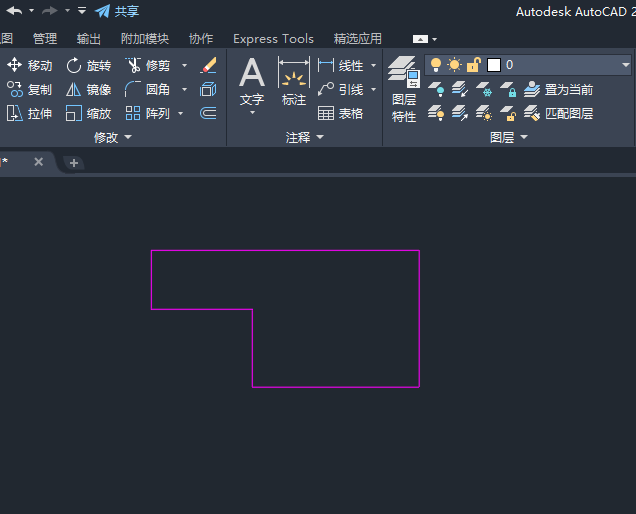Select the Trim (修剪) tool

(x=148, y=65)
